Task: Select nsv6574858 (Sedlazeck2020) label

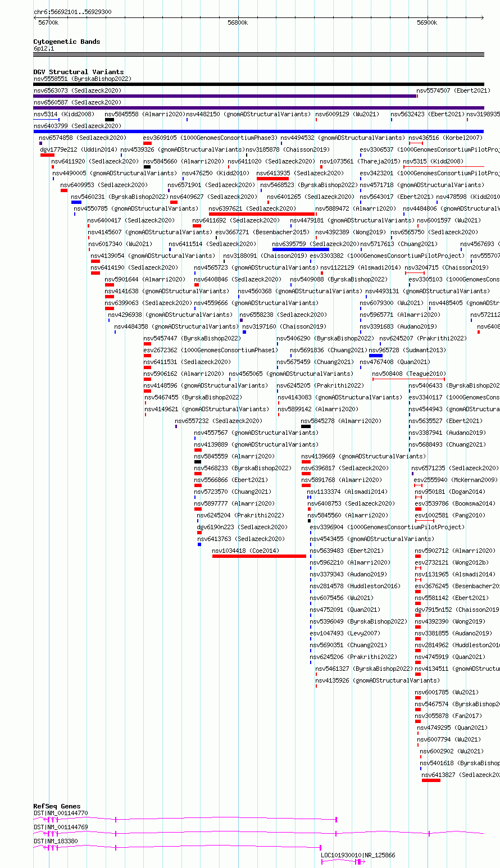Action: coord(83,138)
